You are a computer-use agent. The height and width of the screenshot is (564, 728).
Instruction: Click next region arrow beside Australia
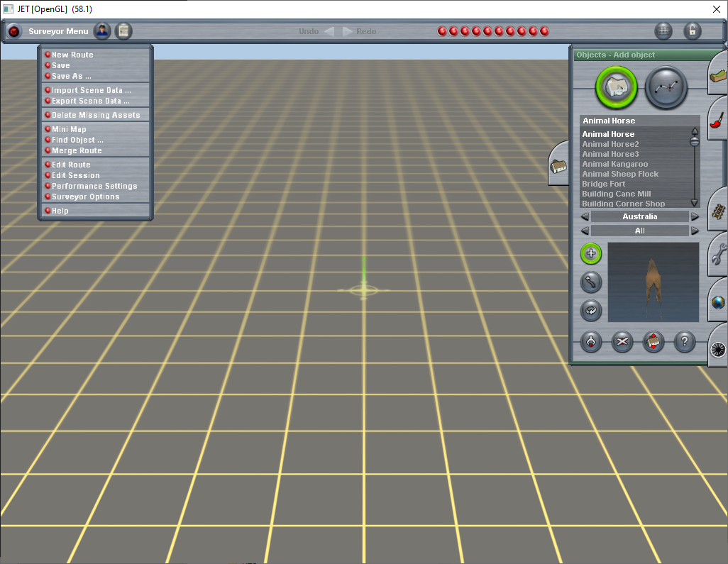695,216
